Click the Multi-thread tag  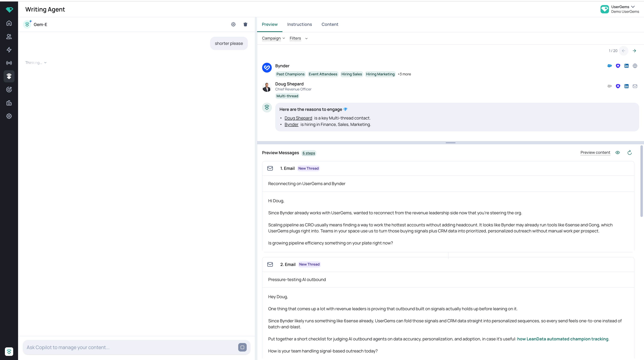[287, 96]
